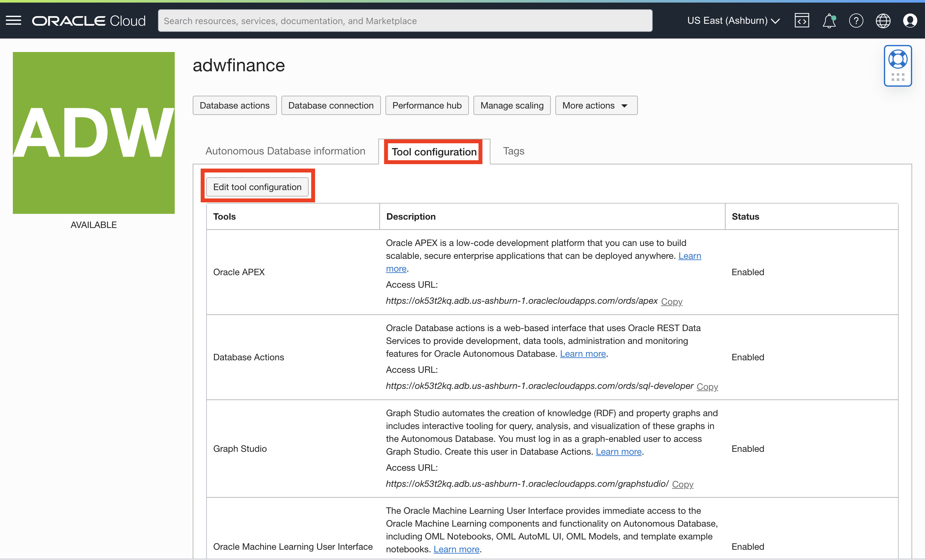Expand the More actions dropdown
The height and width of the screenshot is (560, 925).
[x=596, y=105]
